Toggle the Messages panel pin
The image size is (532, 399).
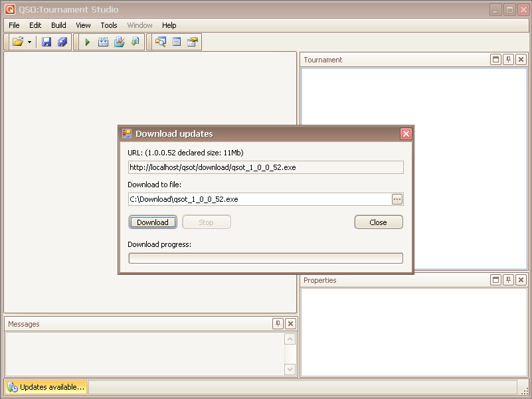click(x=278, y=324)
